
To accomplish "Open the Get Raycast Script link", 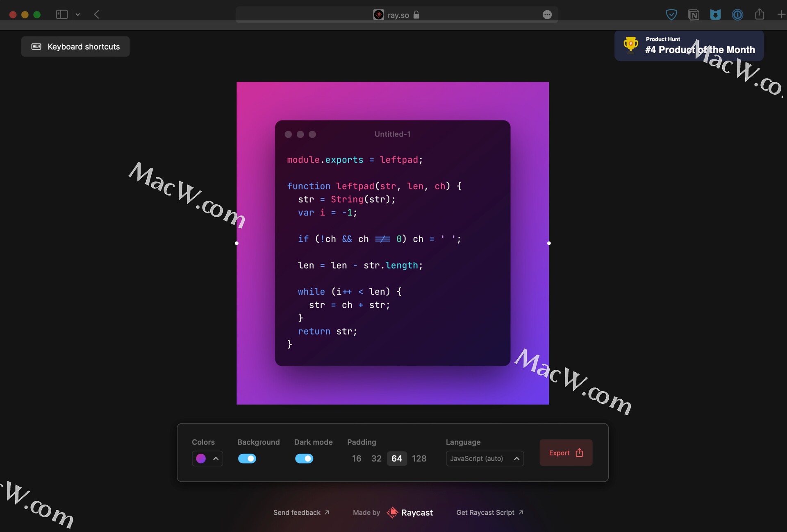I will (490, 513).
